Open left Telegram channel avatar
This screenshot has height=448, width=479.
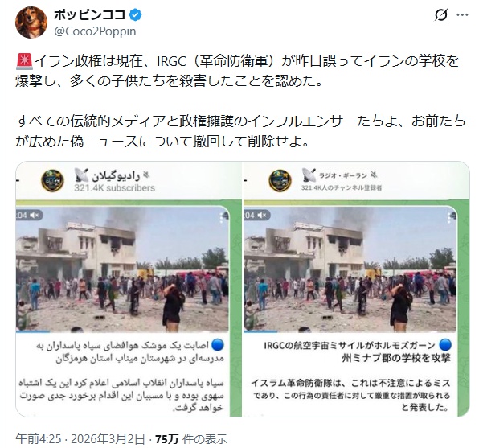click(x=52, y=181)
